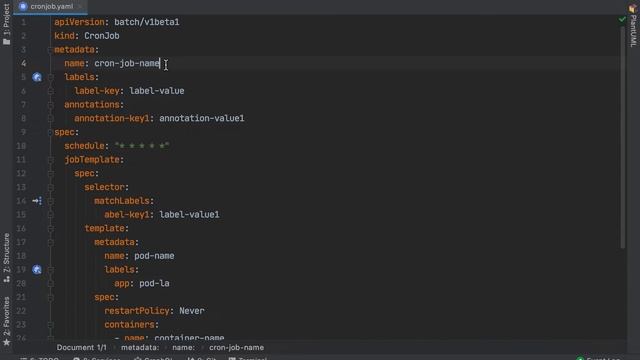Click the abel-key1 key
Screen dimensions: 640x360
point(127,215)
